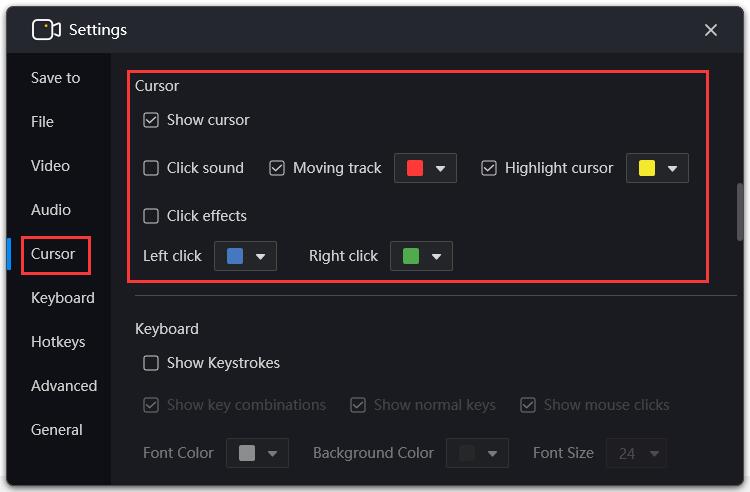Screen dimensions: 750x492
Task: Expand the Moving track color dropdown arrow
Action: [x=441, y=168]
